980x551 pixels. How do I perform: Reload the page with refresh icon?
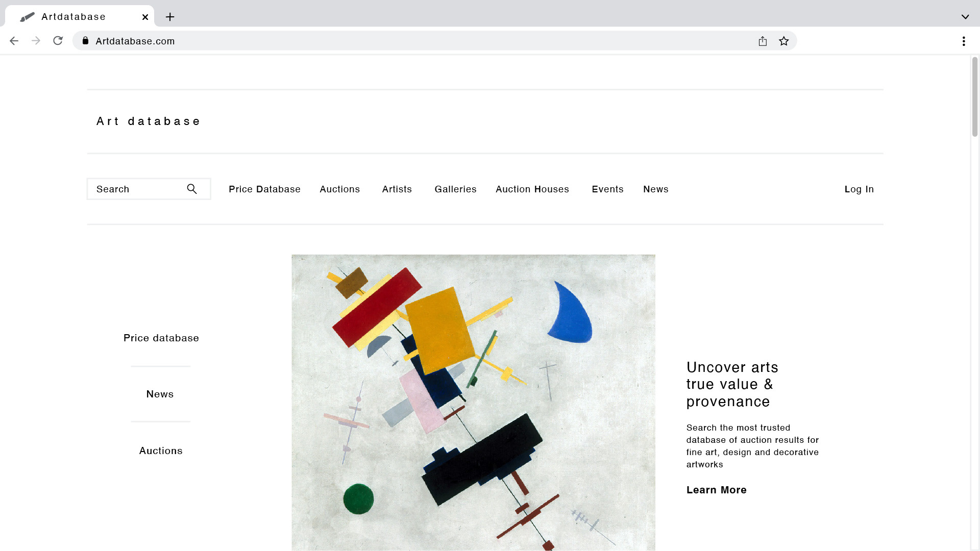(58, 41)
